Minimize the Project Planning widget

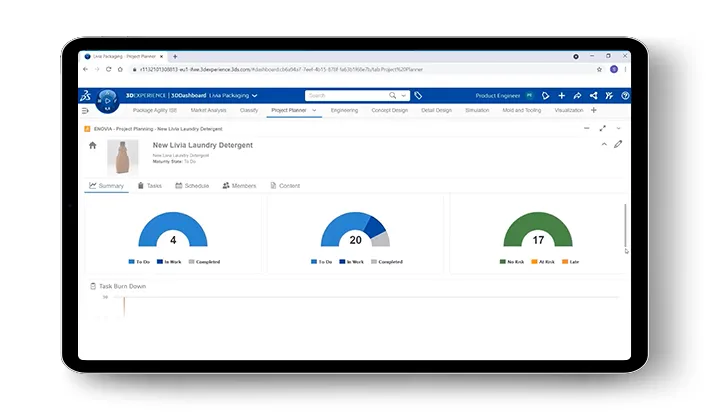587,129
